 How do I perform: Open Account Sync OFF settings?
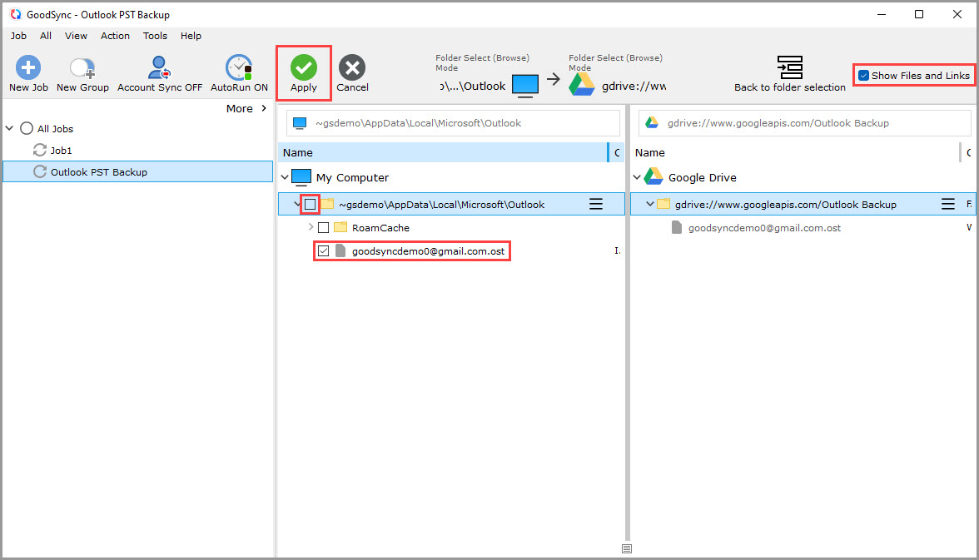[x=160, y=74]
